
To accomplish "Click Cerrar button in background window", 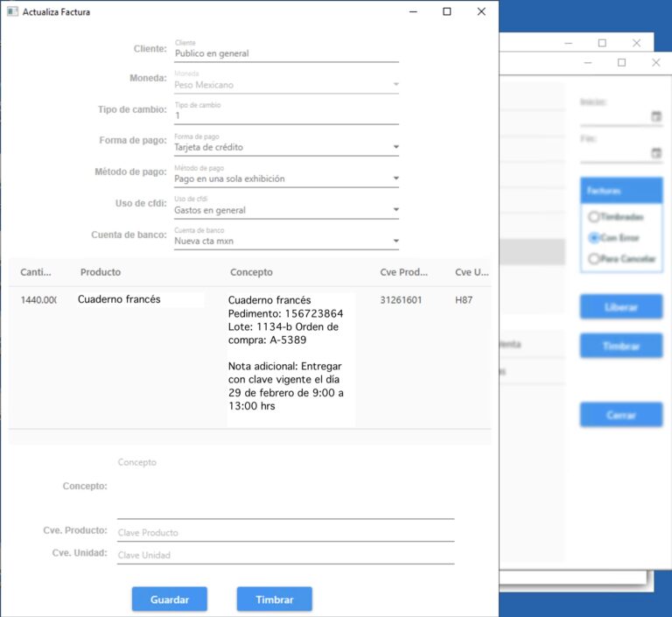I will (x=621, y=415).
